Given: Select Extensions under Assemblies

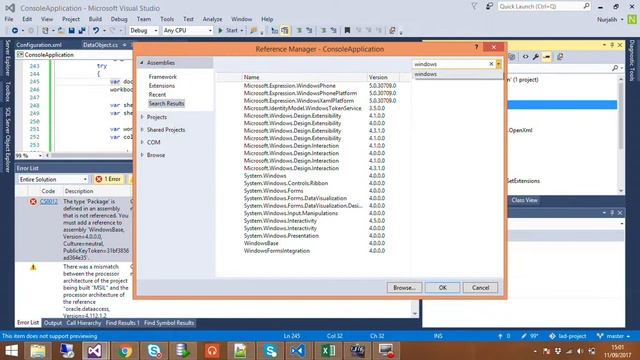Looking at the screenshot, I should point(162,86).
